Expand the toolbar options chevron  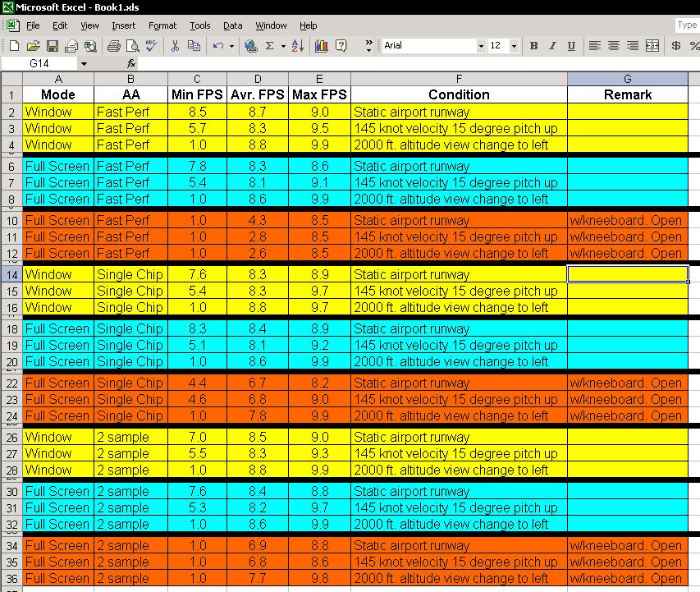[368, 46]
